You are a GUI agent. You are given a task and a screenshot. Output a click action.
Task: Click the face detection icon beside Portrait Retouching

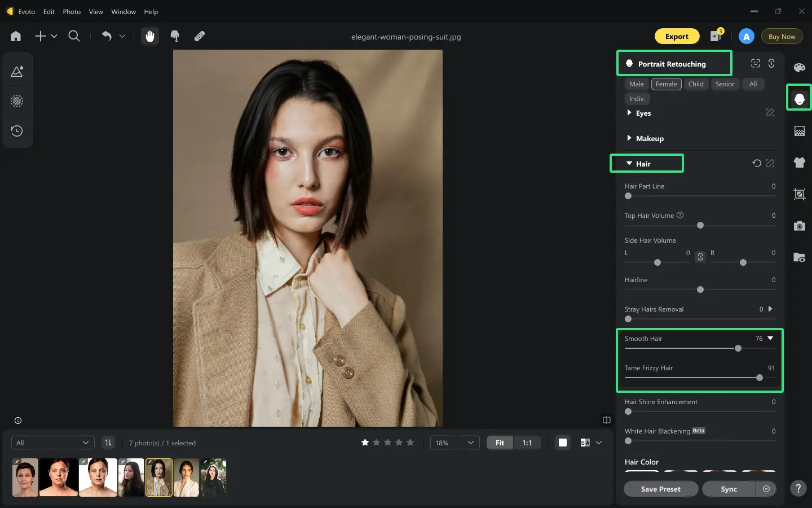pyautogui.click(x=756, y=63)
